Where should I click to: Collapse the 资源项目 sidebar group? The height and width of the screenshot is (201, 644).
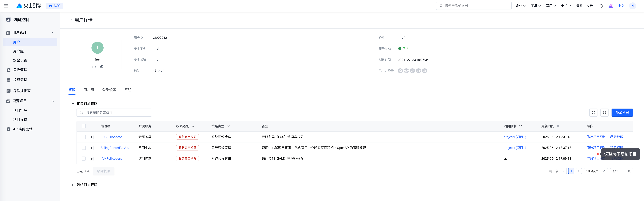53,101
